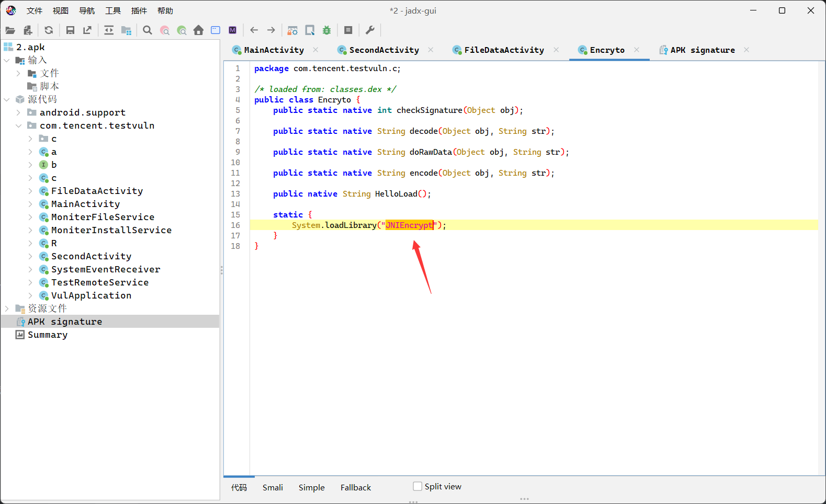Enable the Split view checkbox
The width and height of the screenshot is (826, 504).
click(x=417, y=486)
